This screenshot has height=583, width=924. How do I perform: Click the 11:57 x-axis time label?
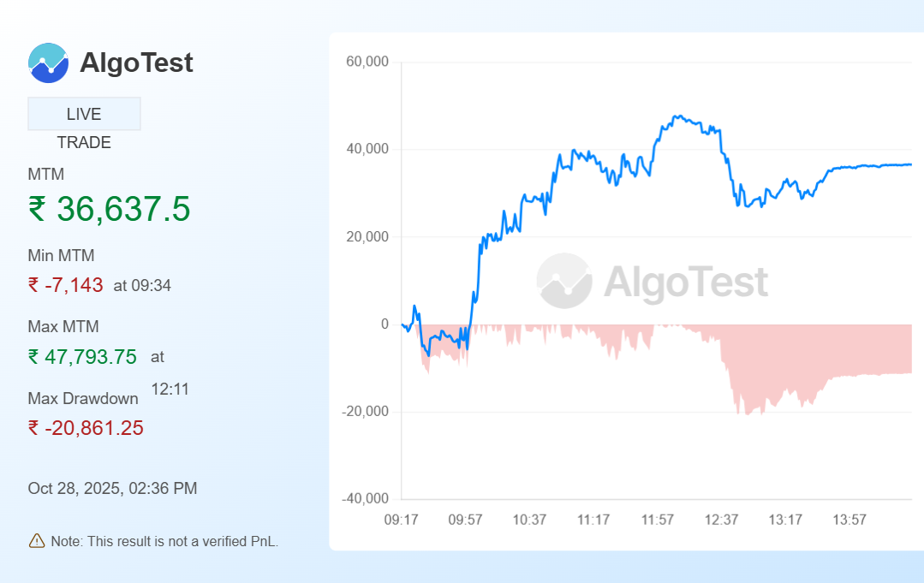[x=658, y=520]
